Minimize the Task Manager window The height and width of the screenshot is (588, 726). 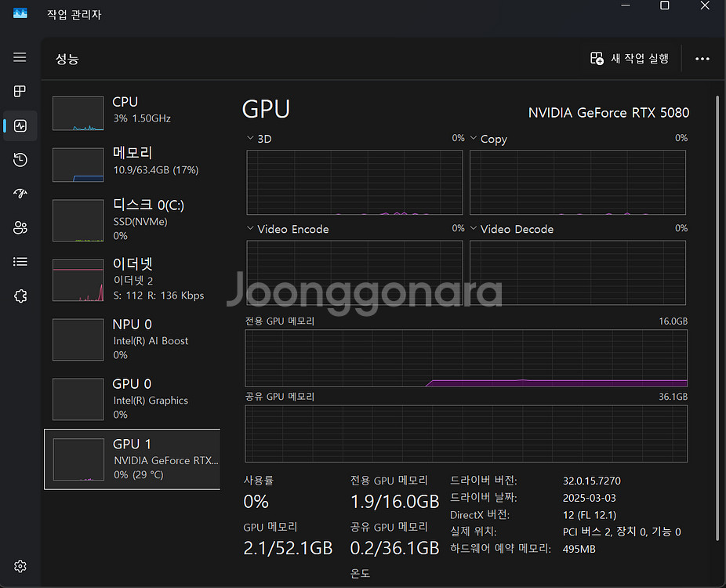626,5
